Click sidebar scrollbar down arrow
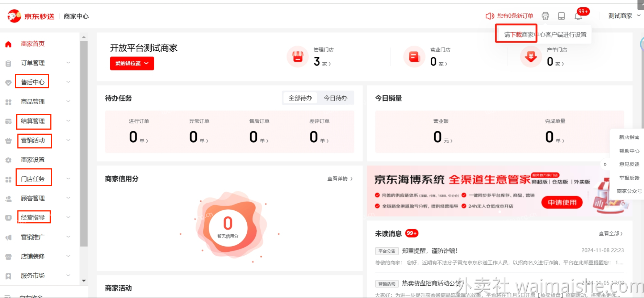 (x=84, y=281)
